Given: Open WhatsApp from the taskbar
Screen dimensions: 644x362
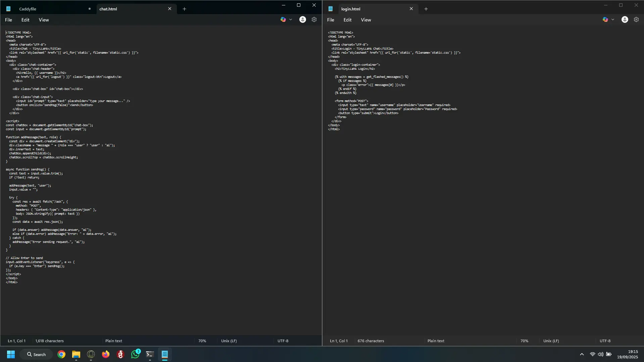Looking at the screenshot, I should click(135, 354).
